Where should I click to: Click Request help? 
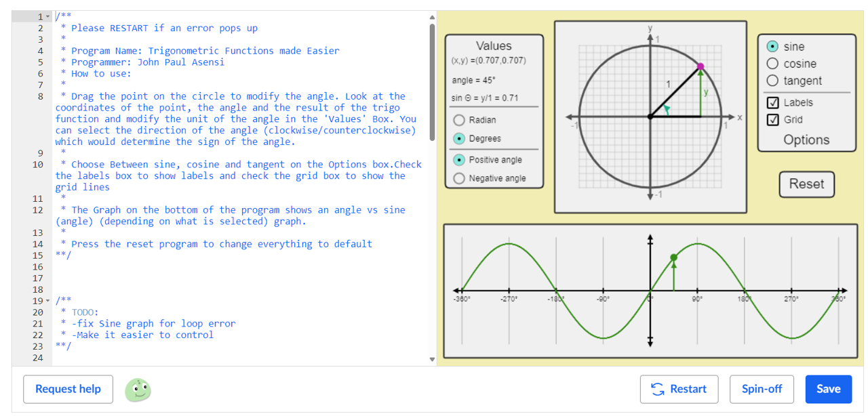[x=68, y=389]
